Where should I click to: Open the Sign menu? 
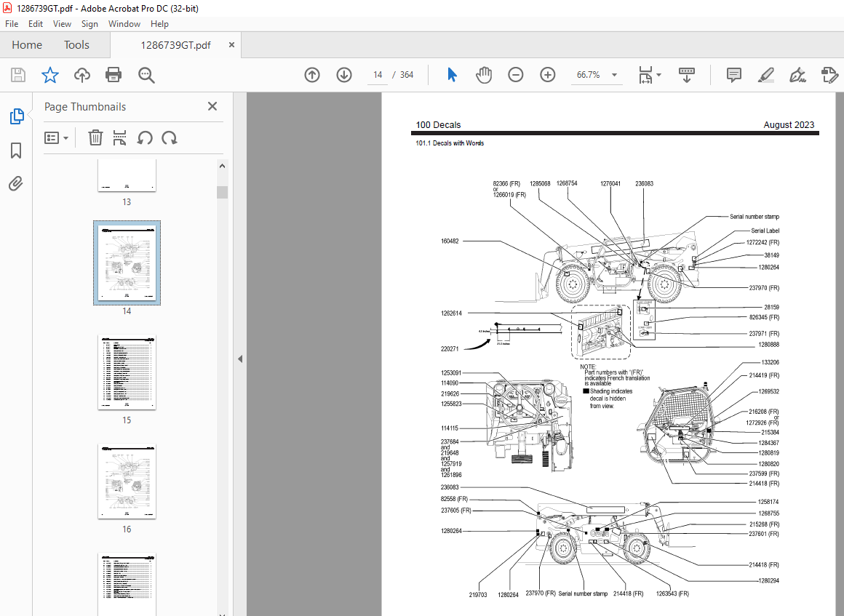(x=89, y=24)
